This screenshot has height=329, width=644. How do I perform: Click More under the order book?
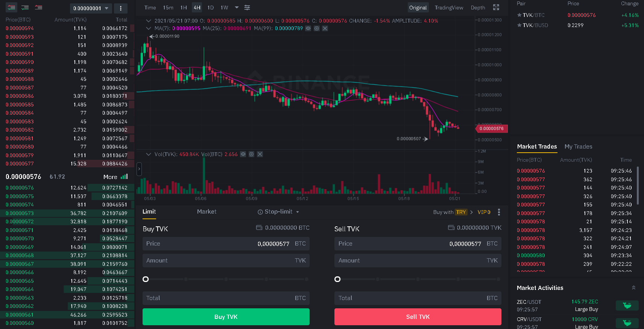click(x=110, y=177)
